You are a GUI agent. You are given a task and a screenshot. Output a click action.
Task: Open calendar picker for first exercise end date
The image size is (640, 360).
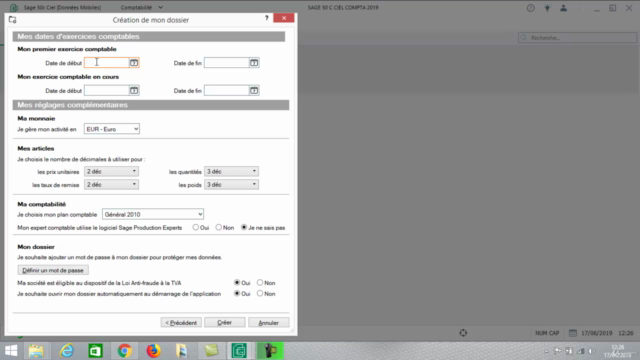click(254, 63)
